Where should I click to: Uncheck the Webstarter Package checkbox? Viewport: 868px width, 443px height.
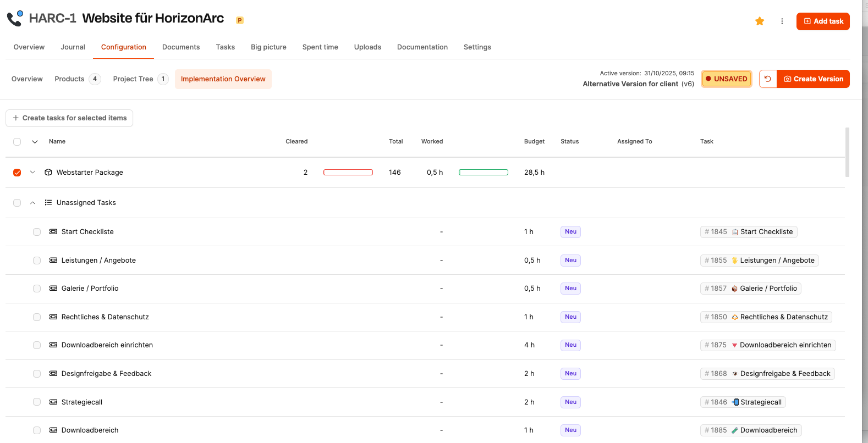17,173
